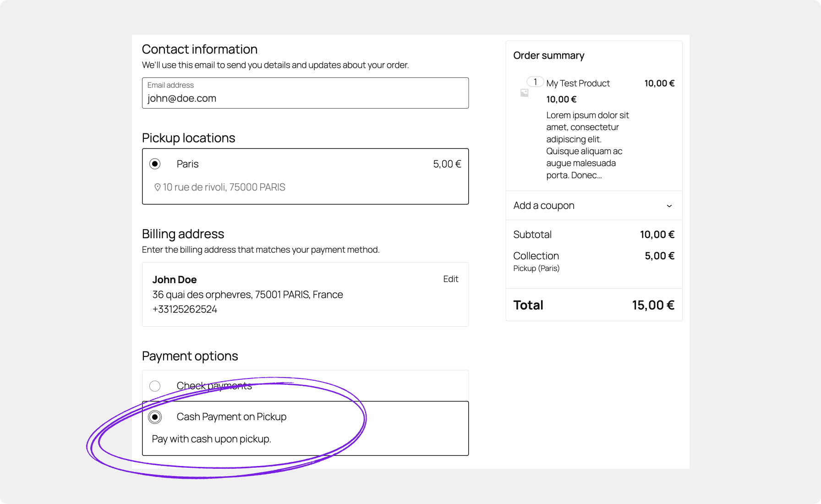
Task: Click the chevron next to Add a coupon
Action: 669,206
